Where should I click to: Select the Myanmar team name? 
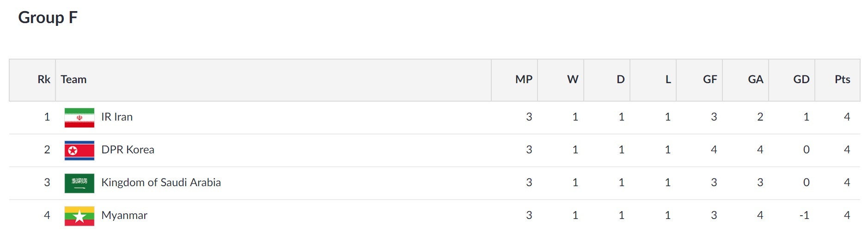coord(124,215)
